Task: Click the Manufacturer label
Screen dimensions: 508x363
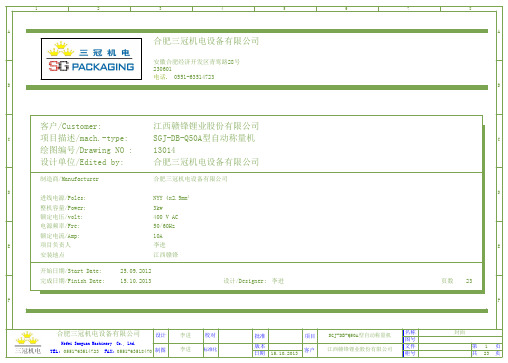Action: 69,179
